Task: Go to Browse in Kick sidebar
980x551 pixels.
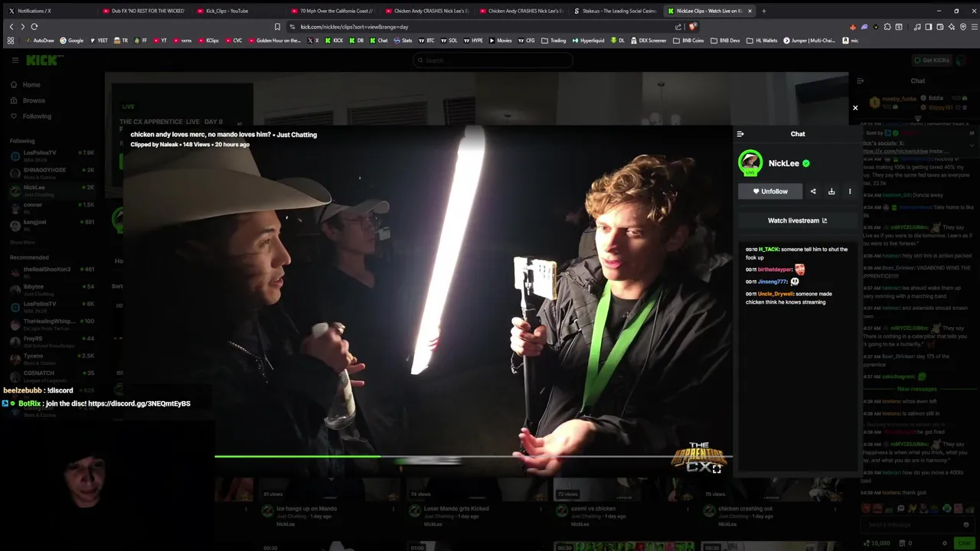Action: click(28, 101)
